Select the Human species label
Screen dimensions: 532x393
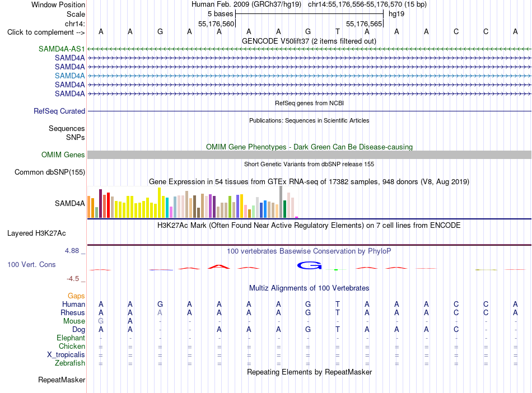pos(73,304)
